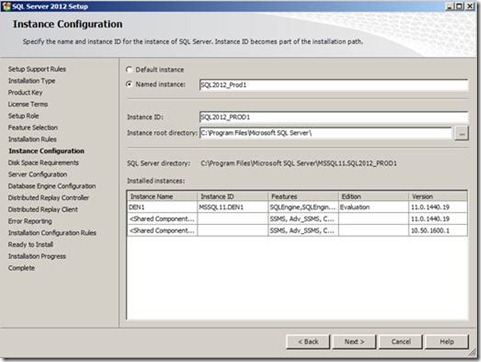Select the Default instance radio button
481x362 pixels.
coord(129,69)
